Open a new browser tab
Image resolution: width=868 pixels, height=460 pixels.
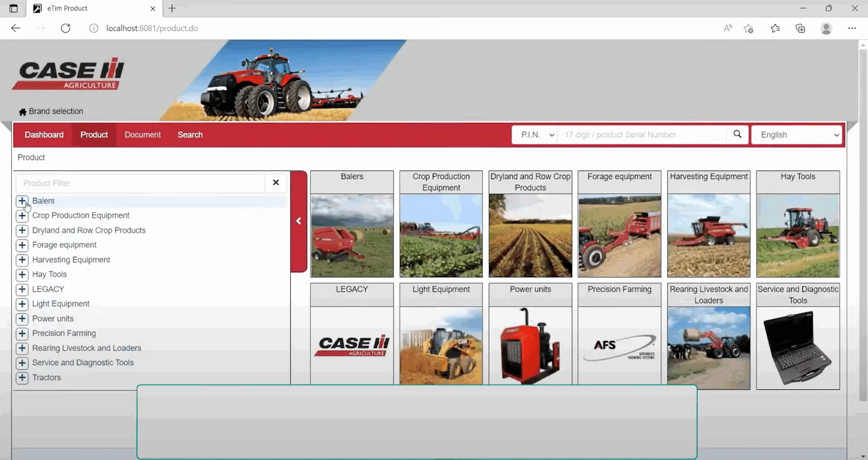pos(172,9)
